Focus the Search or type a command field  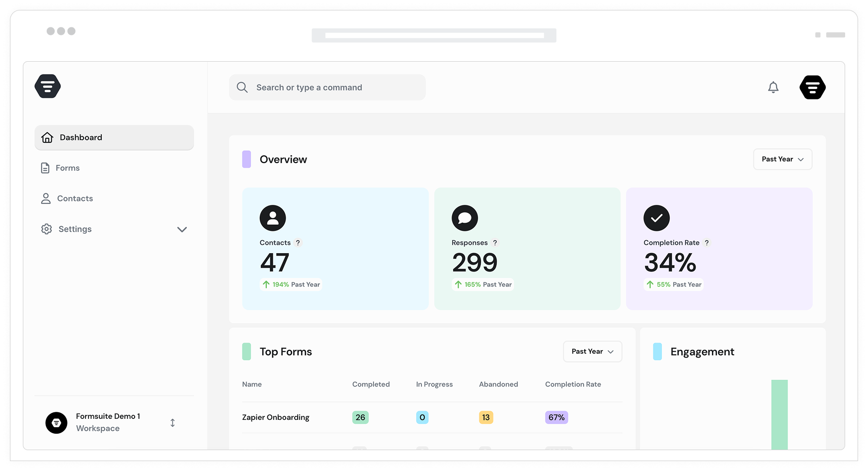point(327,88)
